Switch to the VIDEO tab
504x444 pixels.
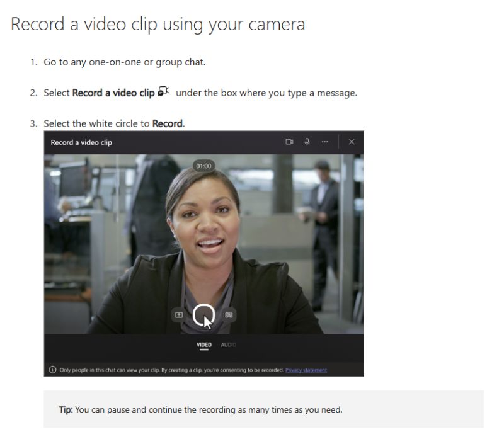[203, 344]
